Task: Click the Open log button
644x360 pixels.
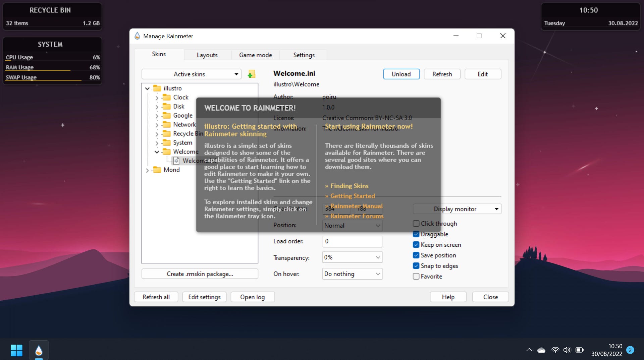Action: click(x=253, y=297)
